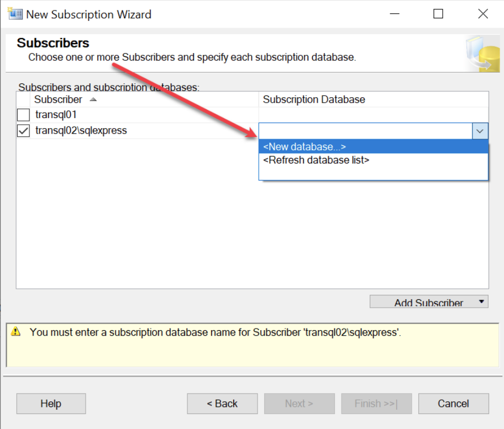504x429 pixels.
Task: Go back with the < Back button
Action: [x=222, y=404]
